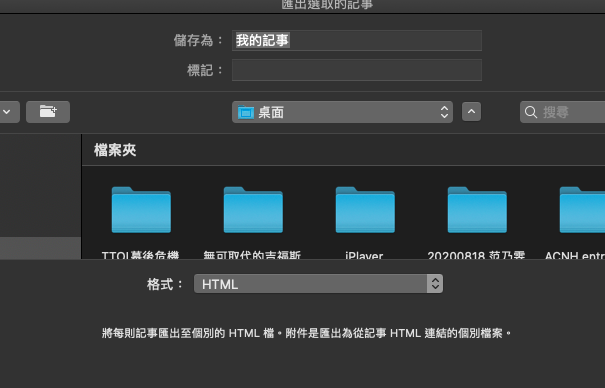Click the magnifier icon in search box
This screenshot has width=605, height=388.
click(x=531, y=112)
